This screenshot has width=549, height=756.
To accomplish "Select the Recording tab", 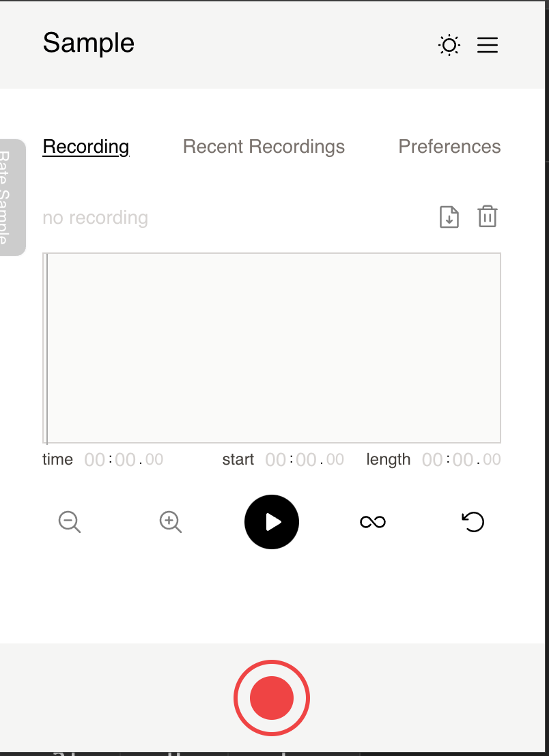I will point(85,147).
